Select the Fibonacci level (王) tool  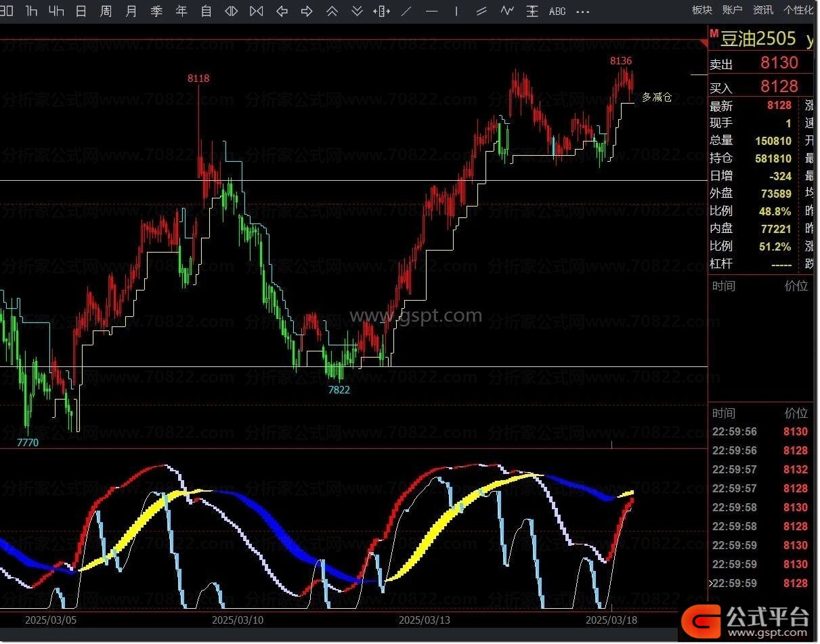[x=532, y=10]
